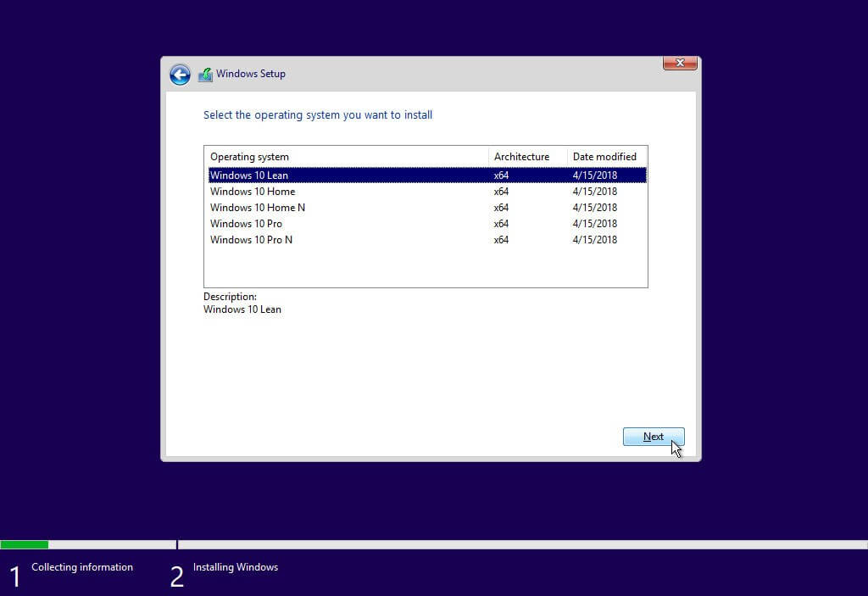This screenshot has width=868, height=596.
Task: Select the Windows 10 Home row
Action: point(427,191)
